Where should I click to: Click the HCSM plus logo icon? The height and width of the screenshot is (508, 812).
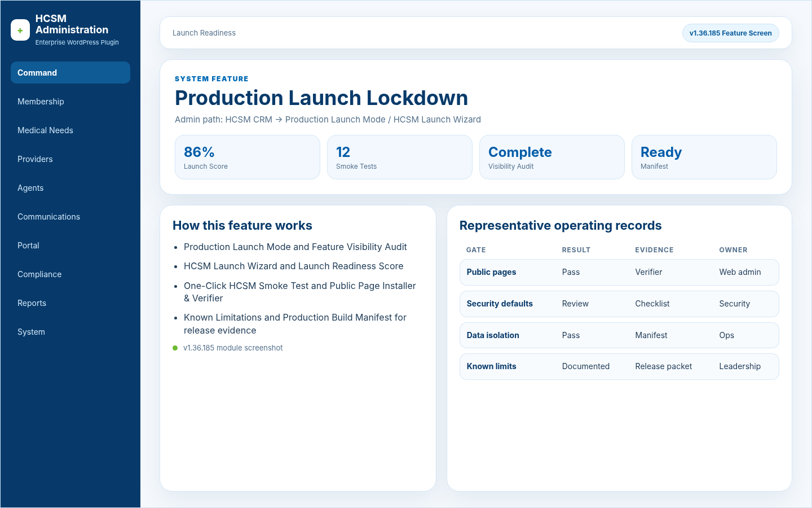point(20,30)
